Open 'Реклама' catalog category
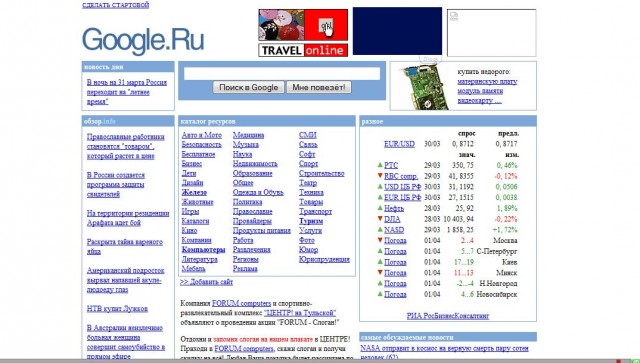This screenshot has height=363, width=640. pos(245,269)
